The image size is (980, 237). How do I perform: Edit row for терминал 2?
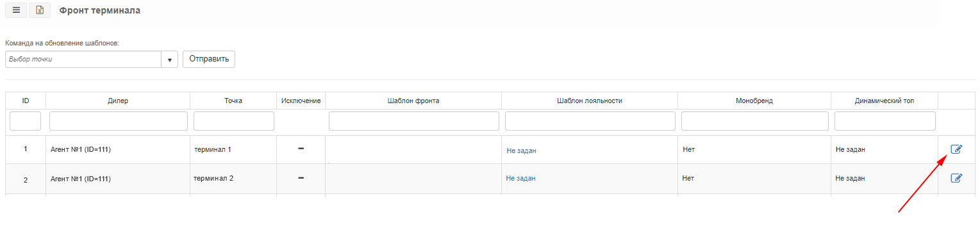click(x=956, y=178)
